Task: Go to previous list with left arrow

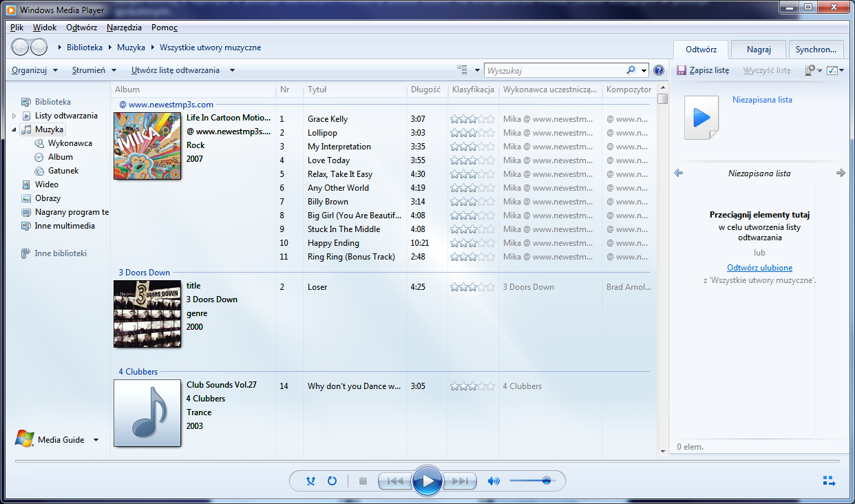Action: click(x=679, y=174)
